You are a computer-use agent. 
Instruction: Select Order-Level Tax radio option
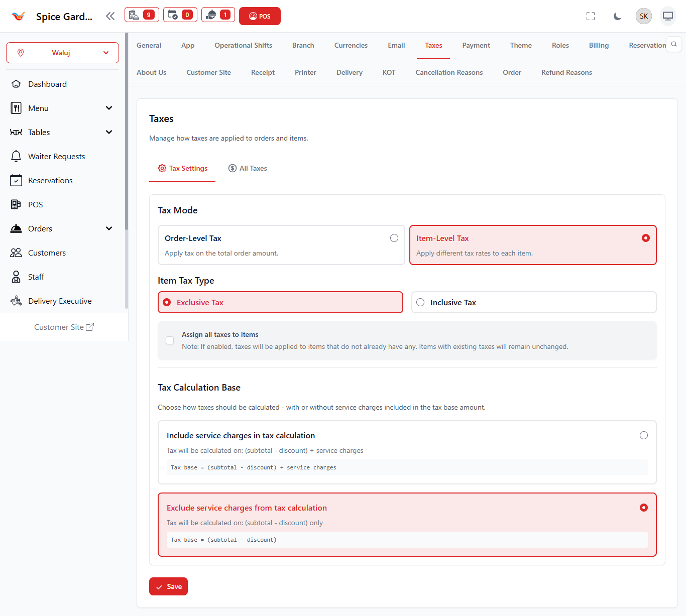click(394, 238)
